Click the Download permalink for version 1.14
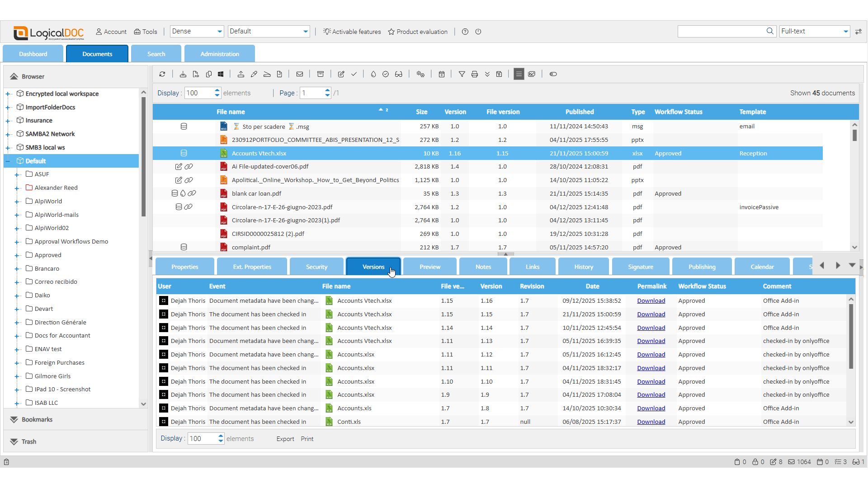 tap(651, 328)
